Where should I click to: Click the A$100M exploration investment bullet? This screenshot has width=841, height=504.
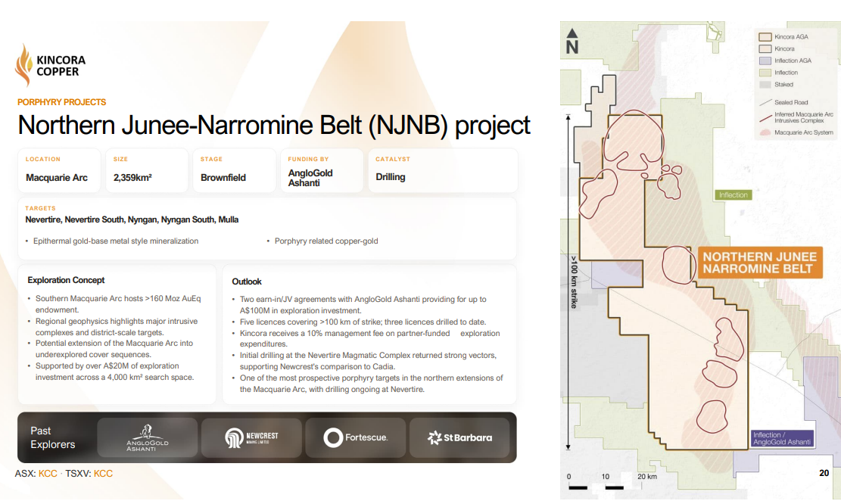pos(363,304)
